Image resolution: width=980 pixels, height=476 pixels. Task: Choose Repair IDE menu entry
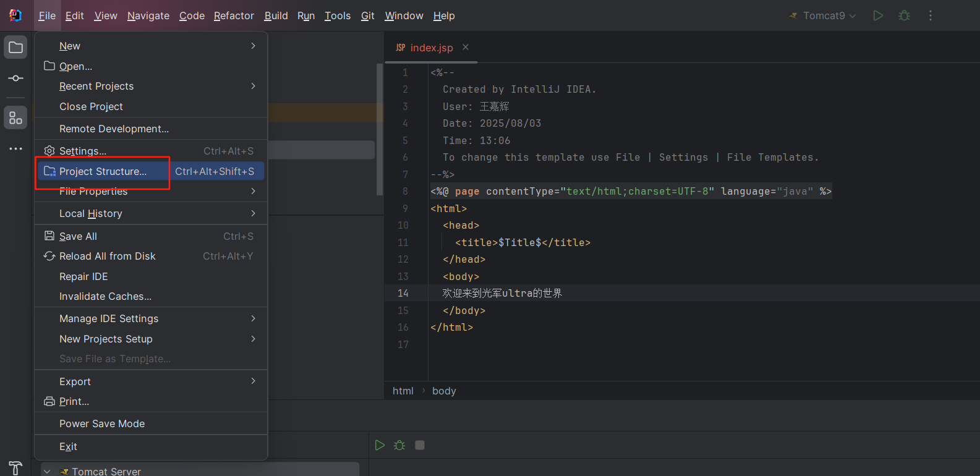151,276
